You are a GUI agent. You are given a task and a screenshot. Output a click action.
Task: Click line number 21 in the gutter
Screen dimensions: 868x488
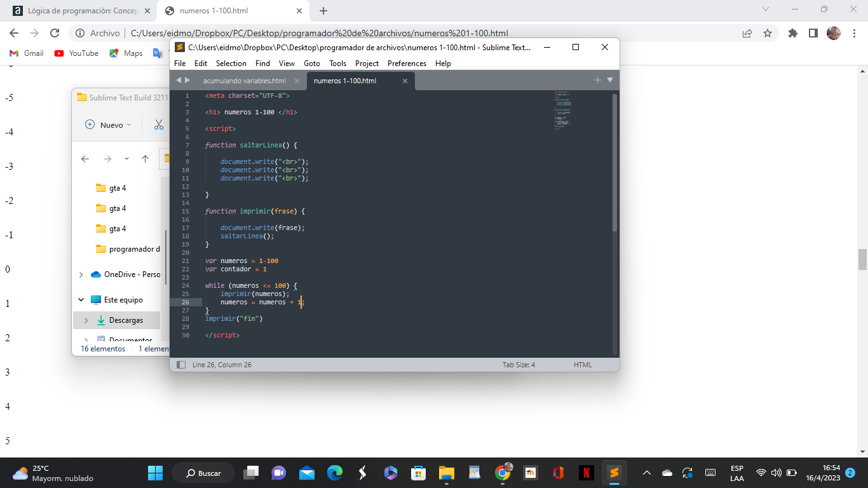(x=186, y=261)
